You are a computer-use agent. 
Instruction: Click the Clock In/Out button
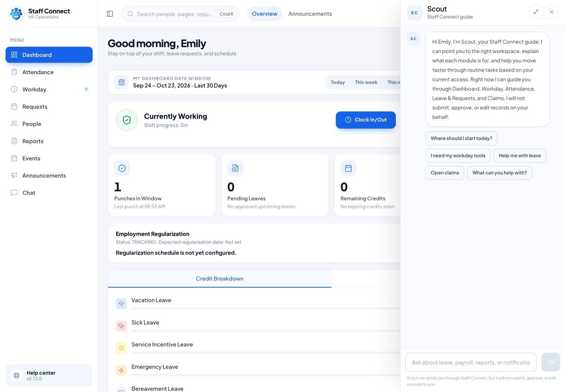366,120
